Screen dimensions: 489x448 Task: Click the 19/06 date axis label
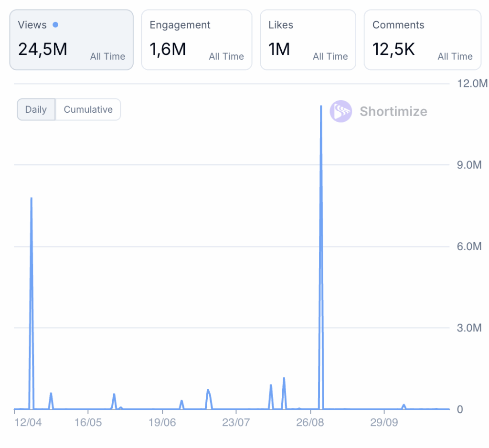click(x=163, y=423)
